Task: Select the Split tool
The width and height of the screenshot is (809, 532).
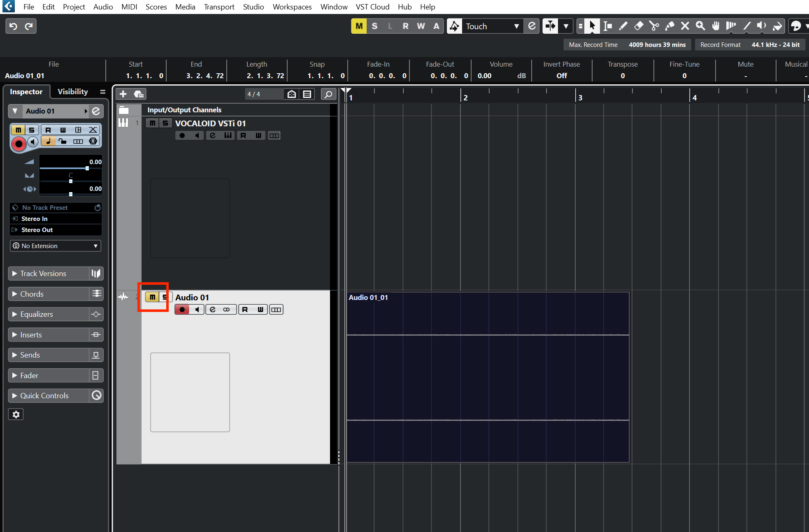Action: [654, 26]
